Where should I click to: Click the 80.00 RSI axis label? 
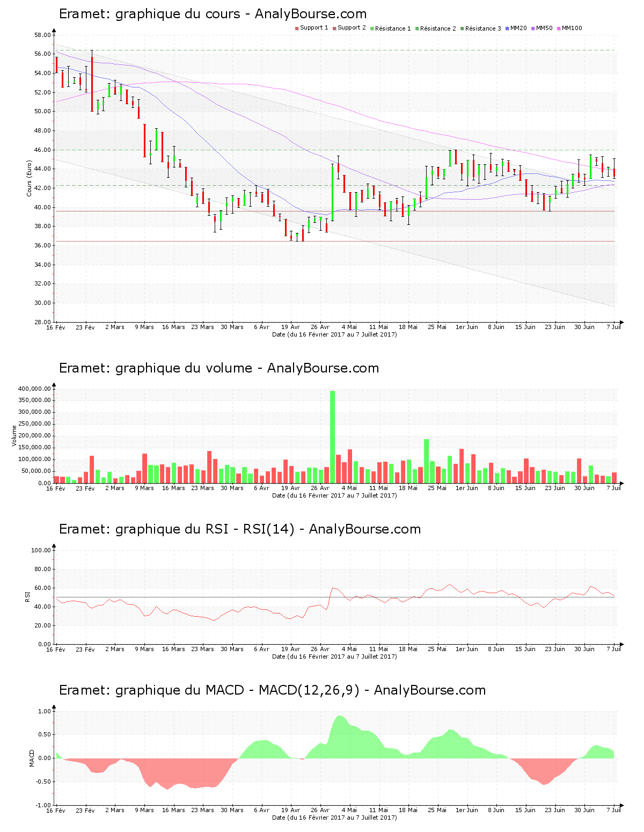point(42,569)
